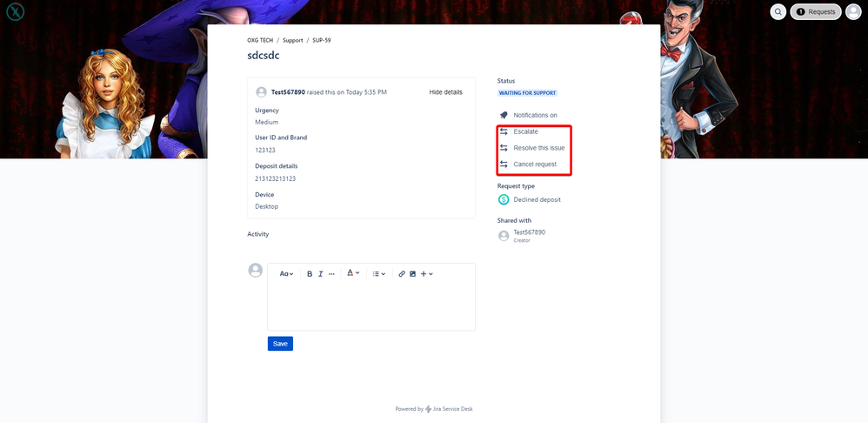Click the WAITING FOR SUPPORT status badge
Screen dimensions: 868x423
528,93
